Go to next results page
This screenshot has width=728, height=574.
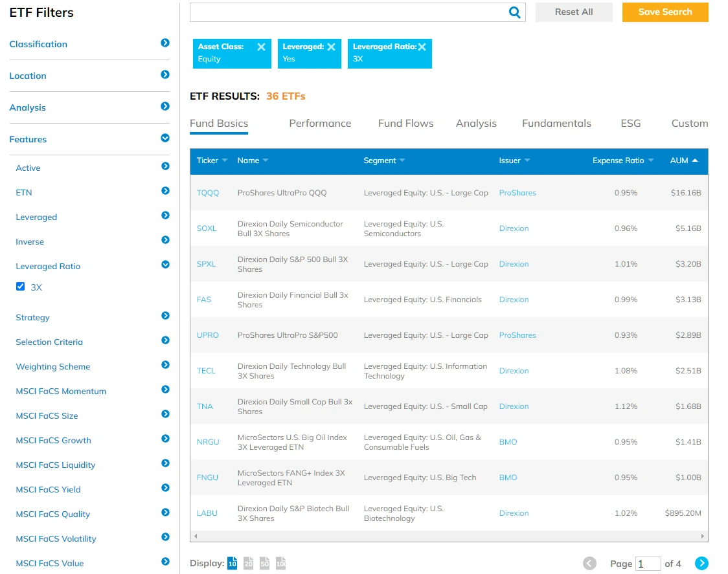(701, 564)
